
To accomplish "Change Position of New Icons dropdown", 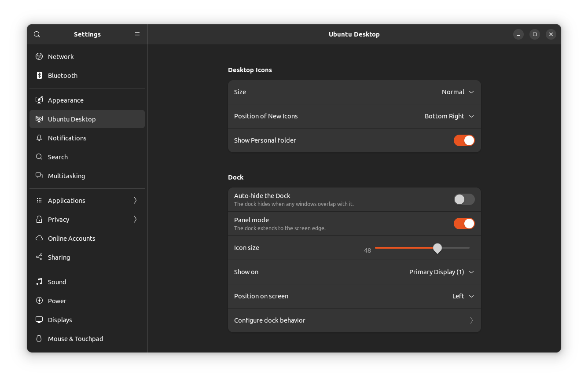I will point(449,116).
